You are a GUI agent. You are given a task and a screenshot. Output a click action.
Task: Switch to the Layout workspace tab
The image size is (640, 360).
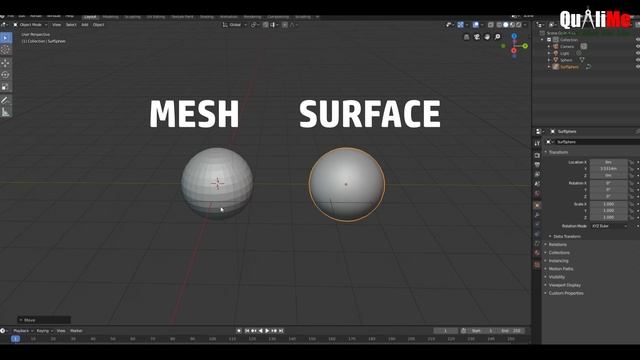[90, 17]
